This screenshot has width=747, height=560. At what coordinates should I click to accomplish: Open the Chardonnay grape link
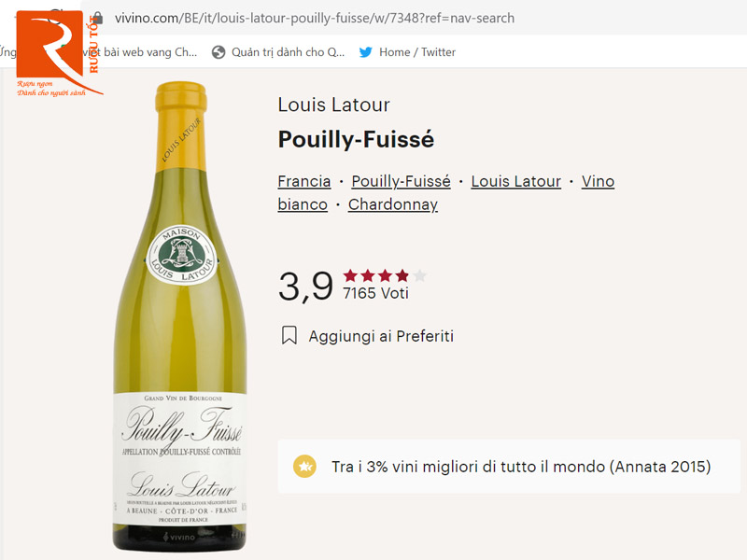tap(393, 204)
